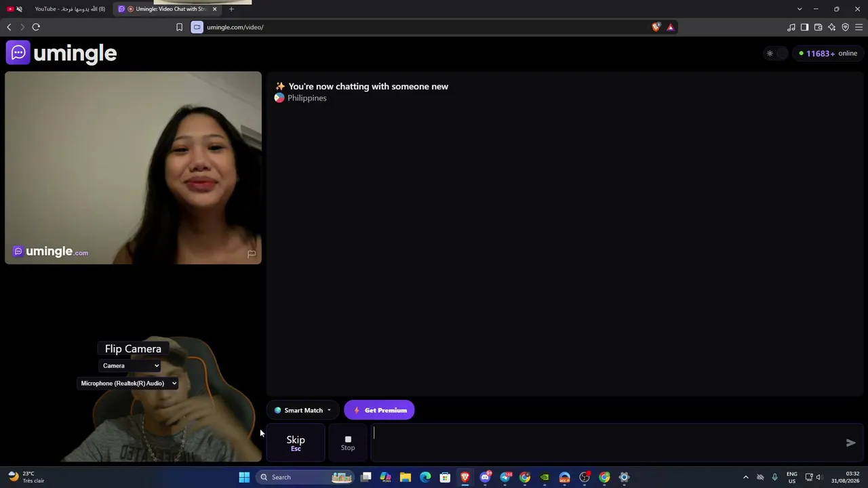Open the NVIDIA app on the taskbar
This screenshot has width=868, height=488.
click(545, 477)
